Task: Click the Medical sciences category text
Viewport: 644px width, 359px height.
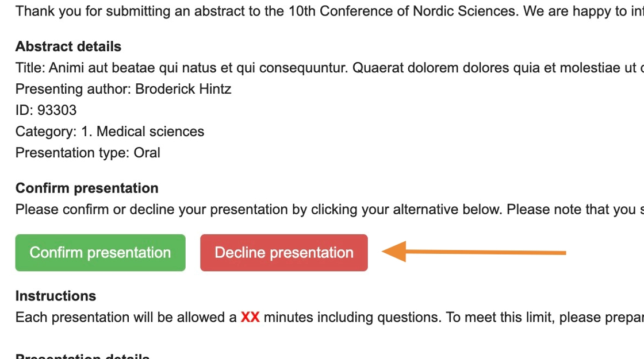Action: point(150,132)
